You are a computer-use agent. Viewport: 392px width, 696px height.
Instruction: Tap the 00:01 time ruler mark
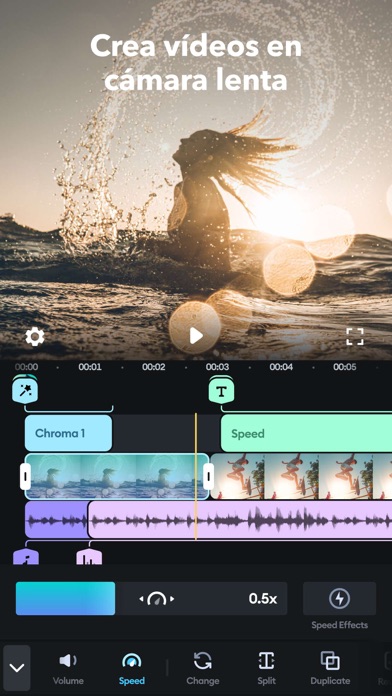pyautogui.click(x=90, y=367)
